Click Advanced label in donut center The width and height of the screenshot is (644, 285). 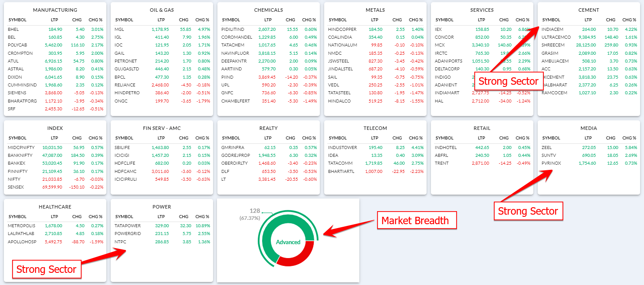click(288, 242)
